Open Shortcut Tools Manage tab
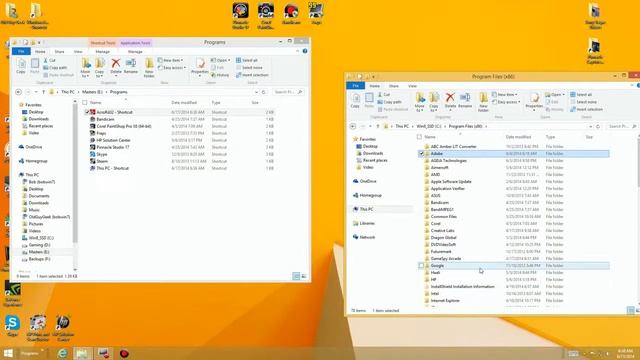This screenshot has width=640, height=360. [x=103, y=52]
